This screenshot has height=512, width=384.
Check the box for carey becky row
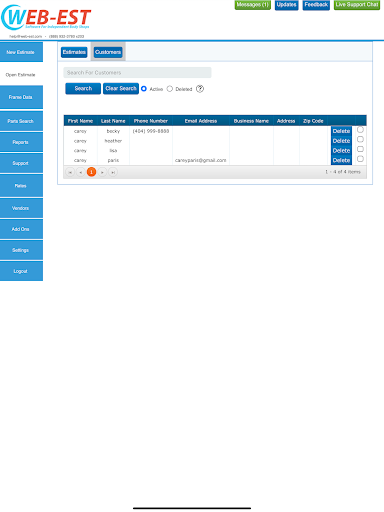coord(360,130)
